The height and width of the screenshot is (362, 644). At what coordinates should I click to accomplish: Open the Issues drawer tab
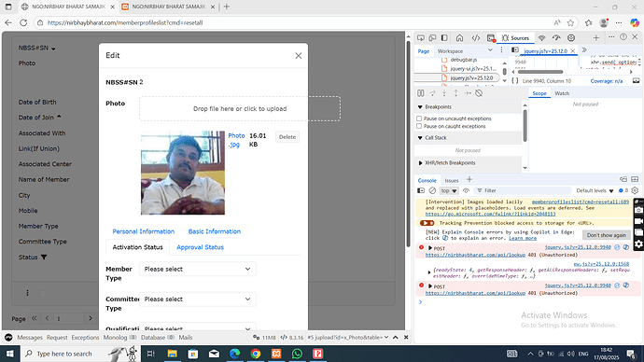[x=452, y=180]
